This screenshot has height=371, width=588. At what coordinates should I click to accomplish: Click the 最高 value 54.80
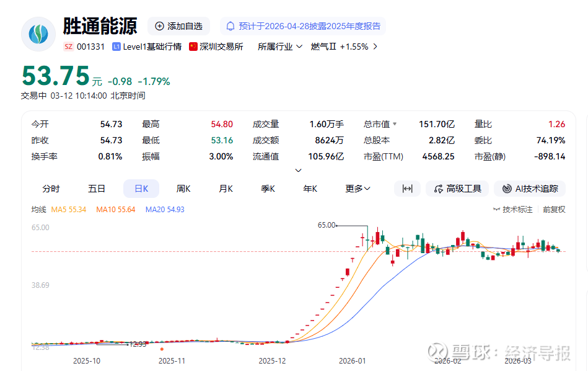(222, 124)
